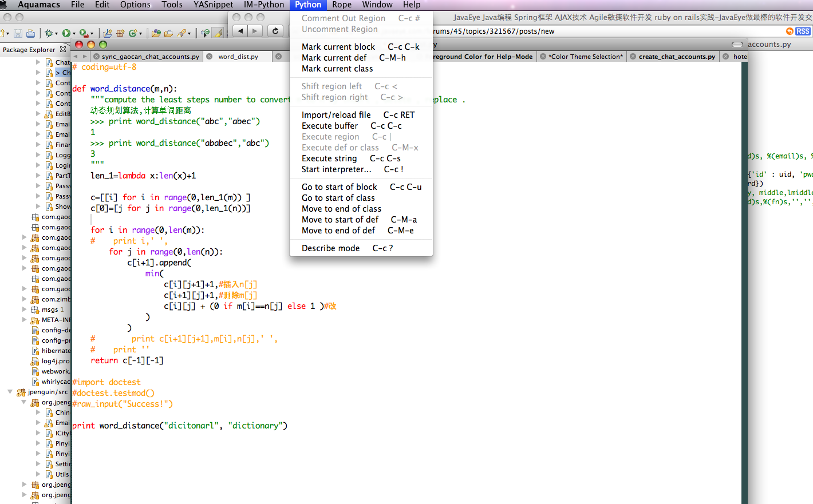Click the New Java Class icon
Screen dimensions: 813x504
pyautogui.click(x=132, y=34)
